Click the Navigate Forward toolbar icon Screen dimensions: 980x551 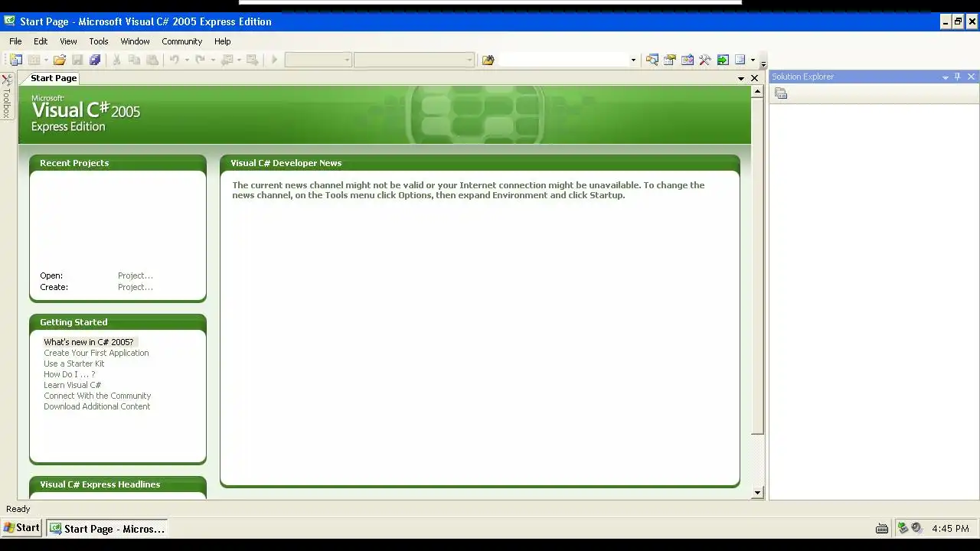[x=252, y=60]
